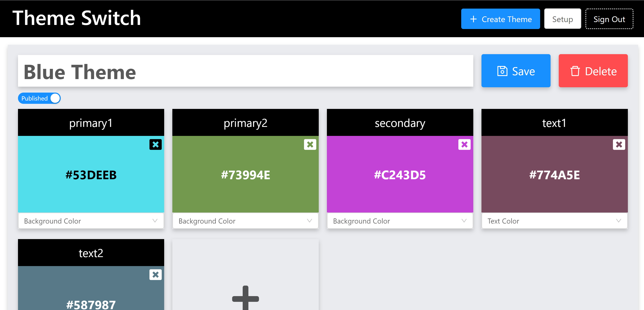This screenshot has width=644, height=310.
Task: Open the Setup page
Action: coord(562,19)
